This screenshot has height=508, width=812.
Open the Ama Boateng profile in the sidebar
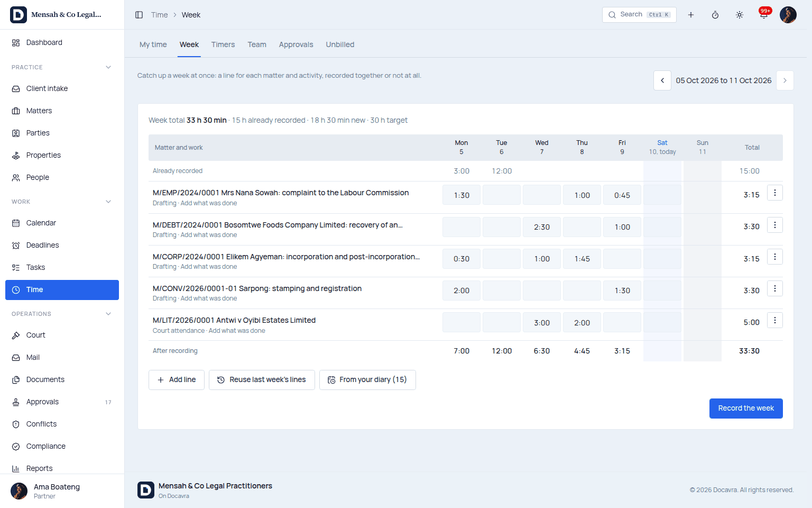(62, 491)
